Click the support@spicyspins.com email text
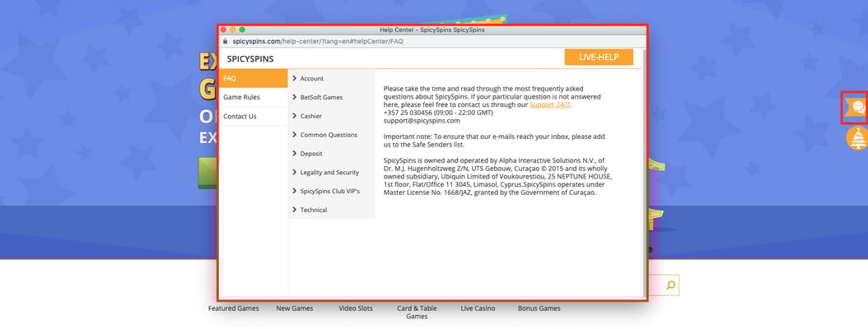Image resolution: width=868 pixels, height=329 pixels. pyautogui.click(x=422, y=121)
